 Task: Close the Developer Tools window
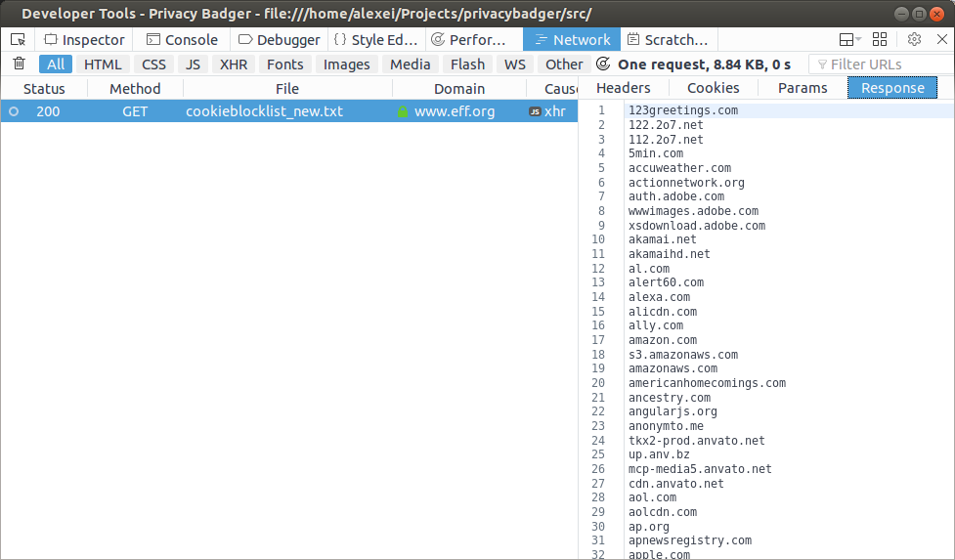(x=936, y=14)
